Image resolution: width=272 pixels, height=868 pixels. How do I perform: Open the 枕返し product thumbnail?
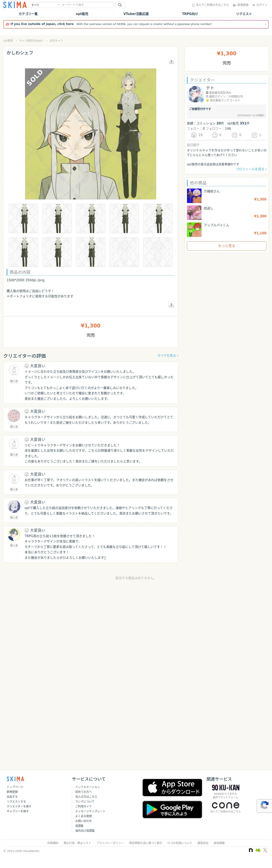pyautogui.click(x=194, y=213)
